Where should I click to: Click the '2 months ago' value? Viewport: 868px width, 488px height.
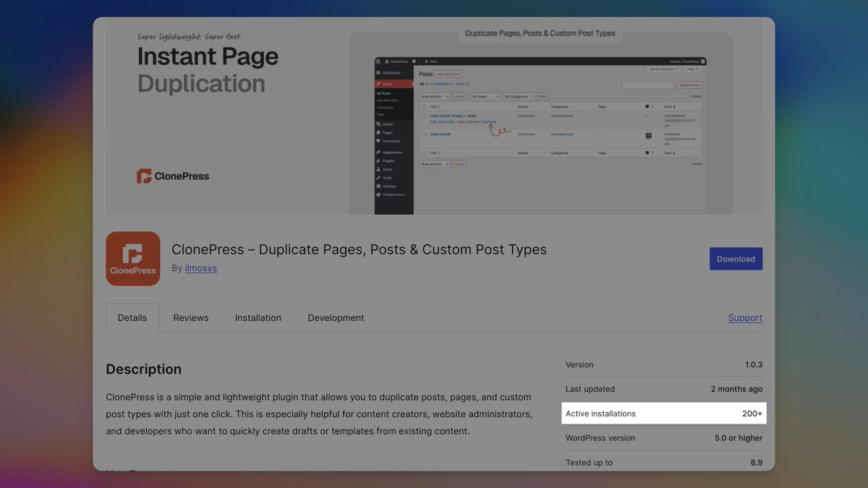(736, 389)
